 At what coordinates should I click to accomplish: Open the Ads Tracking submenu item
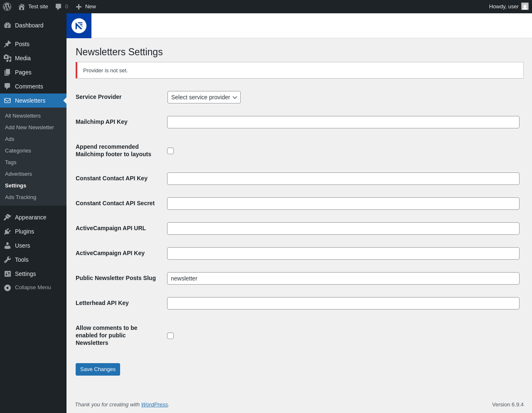pos(20,197)
